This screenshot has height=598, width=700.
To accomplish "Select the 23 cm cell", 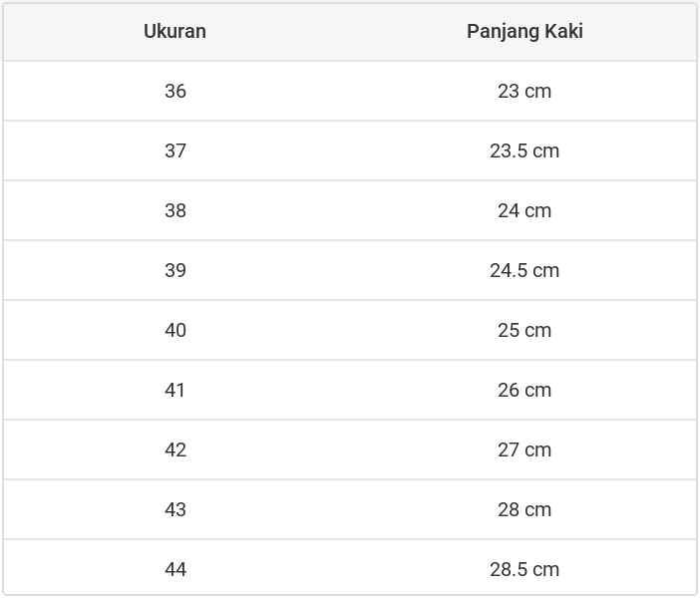I will [x=525, y=91].
